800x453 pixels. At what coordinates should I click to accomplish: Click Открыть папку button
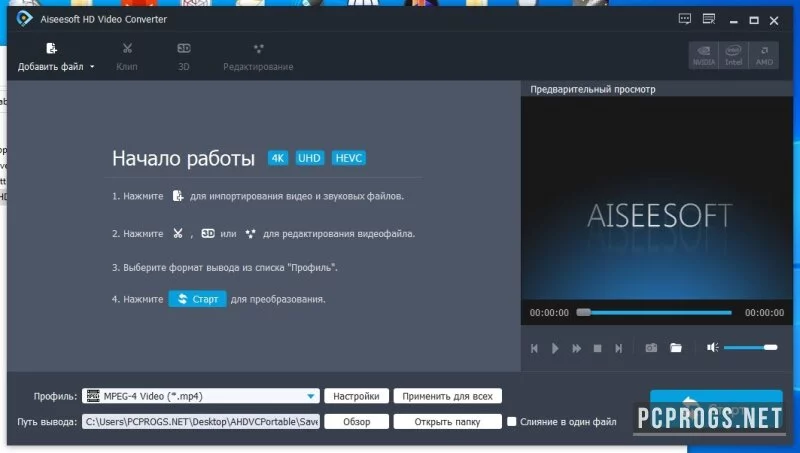447,421
